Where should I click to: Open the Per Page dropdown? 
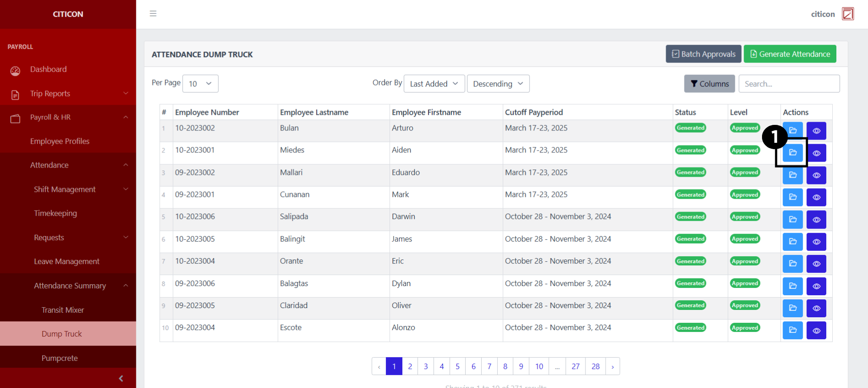(200, 84)
